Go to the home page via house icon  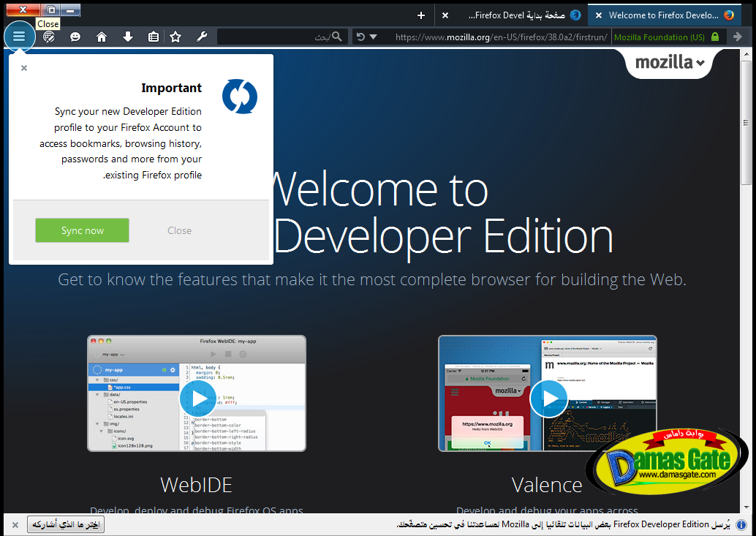pos(101,37)
